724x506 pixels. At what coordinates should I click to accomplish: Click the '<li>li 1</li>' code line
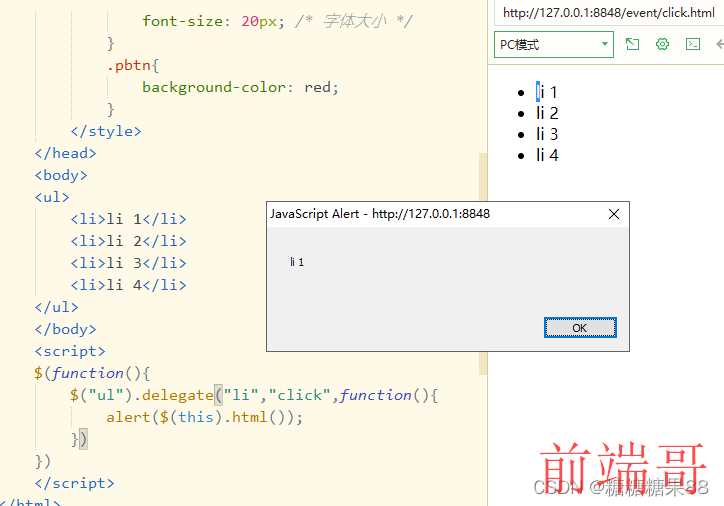tap(128, 219)
